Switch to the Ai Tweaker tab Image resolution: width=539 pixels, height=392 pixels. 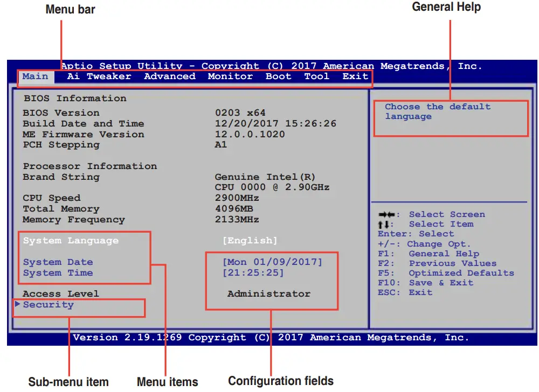click(x=99, y=76)
